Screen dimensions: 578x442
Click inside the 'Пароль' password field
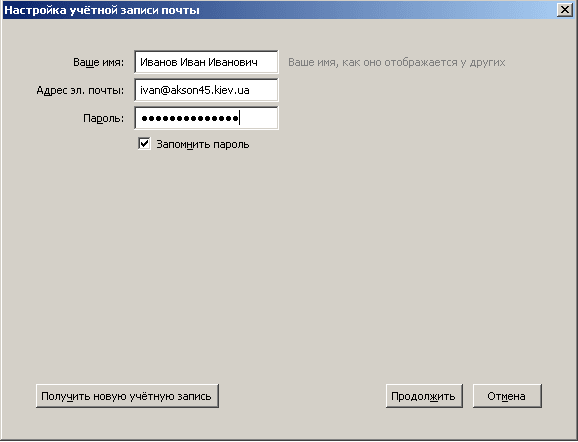click(206, 118)
